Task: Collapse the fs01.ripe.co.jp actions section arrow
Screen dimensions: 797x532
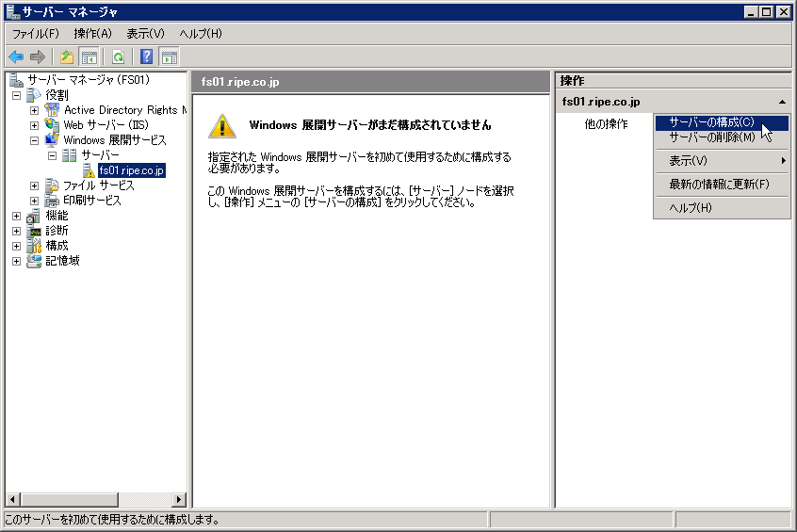Action: [x=782, y=102]
